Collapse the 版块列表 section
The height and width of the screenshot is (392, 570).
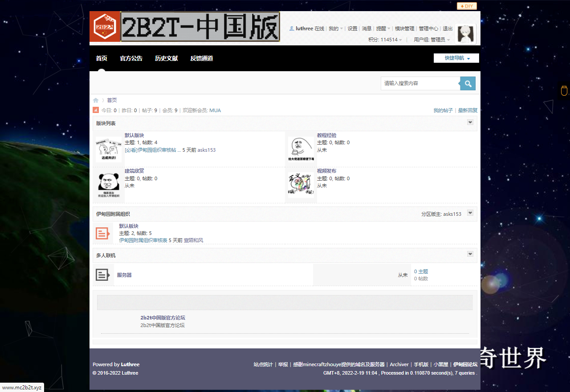(470, 122)
